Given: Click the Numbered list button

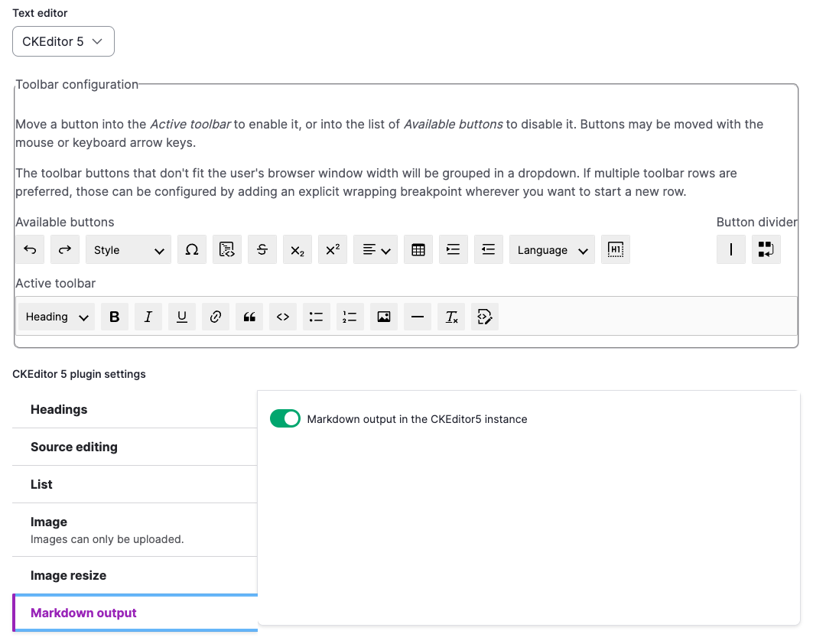Looking at the screenshot, I should [350, 317].
